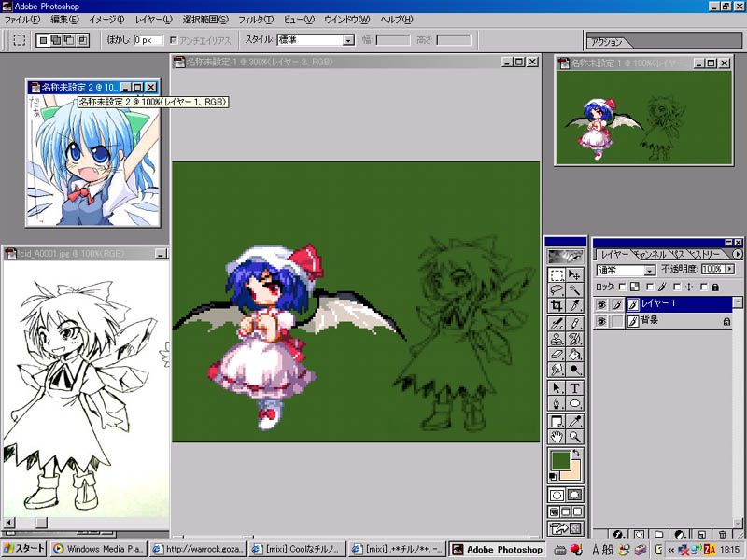
Task: Choose full screen with menu bar mode
Action: pyautogui.click(x=566, y=511)
